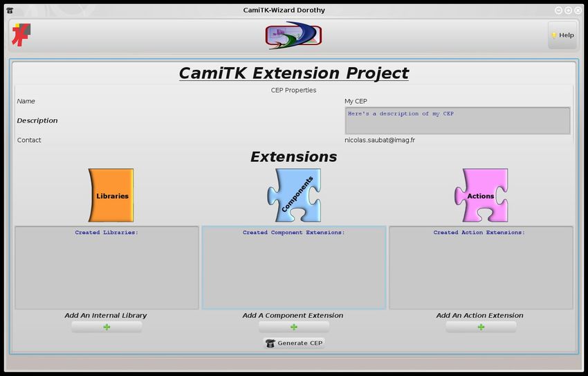Click the window menu icon in title bar
This screenshot has height=376, width=588.
pos(10,10)
